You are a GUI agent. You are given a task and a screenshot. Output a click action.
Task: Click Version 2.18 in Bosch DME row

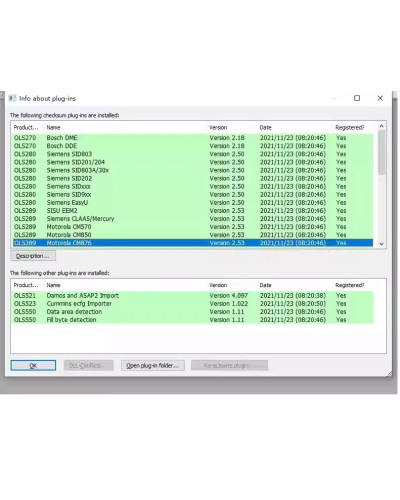227,138
